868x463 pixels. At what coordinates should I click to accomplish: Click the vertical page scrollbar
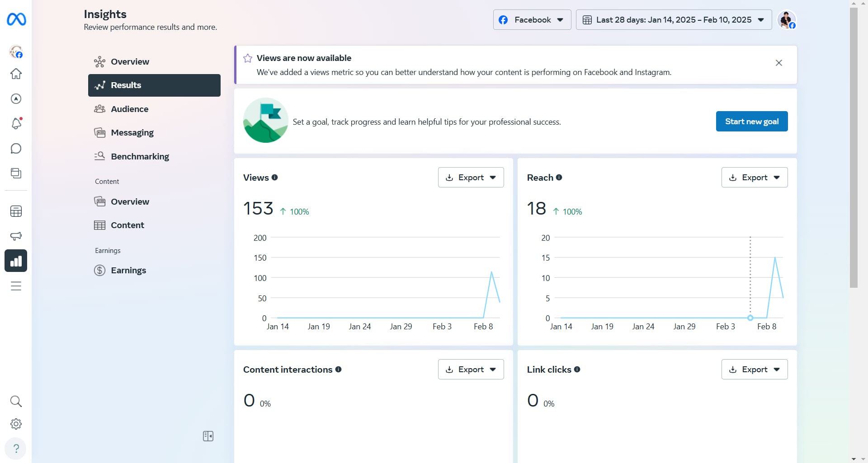click(854, 148)
